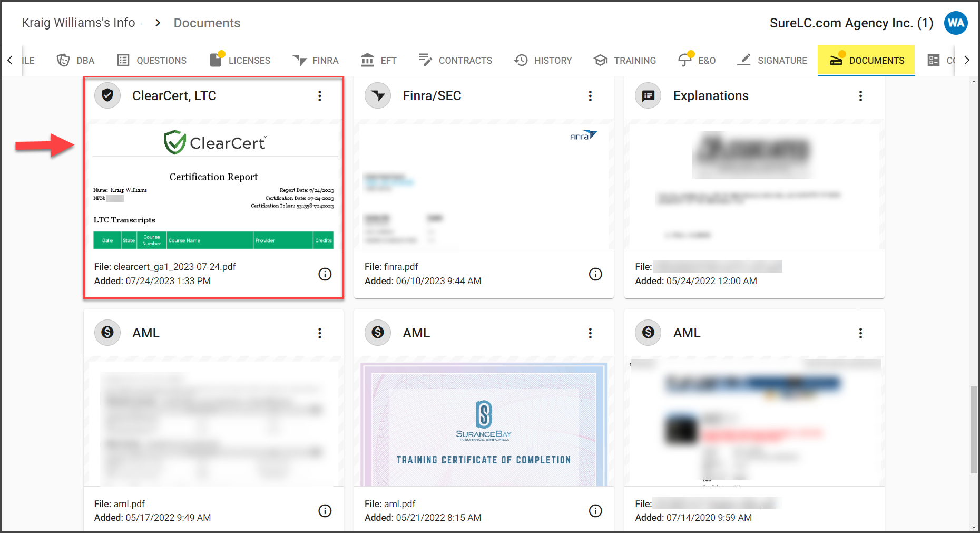
Task: Open options for the AML card added 05/17/2022
Action: tap(320, 333)
